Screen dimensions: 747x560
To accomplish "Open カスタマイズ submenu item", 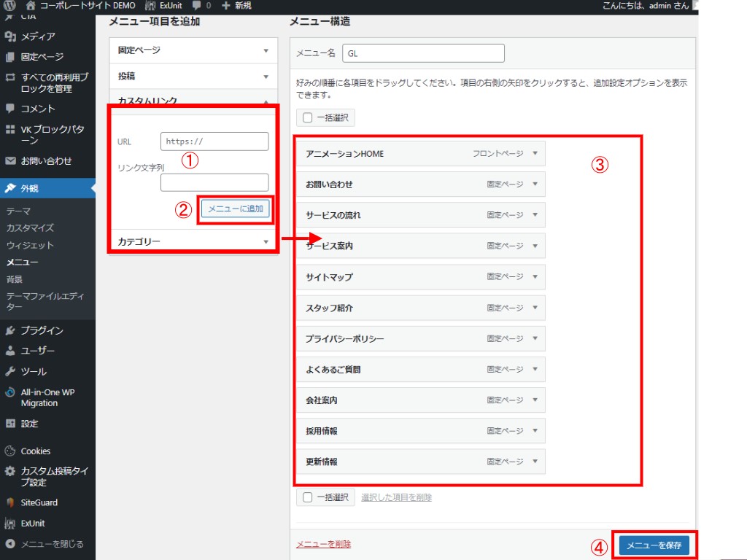I will click(30, 228).
